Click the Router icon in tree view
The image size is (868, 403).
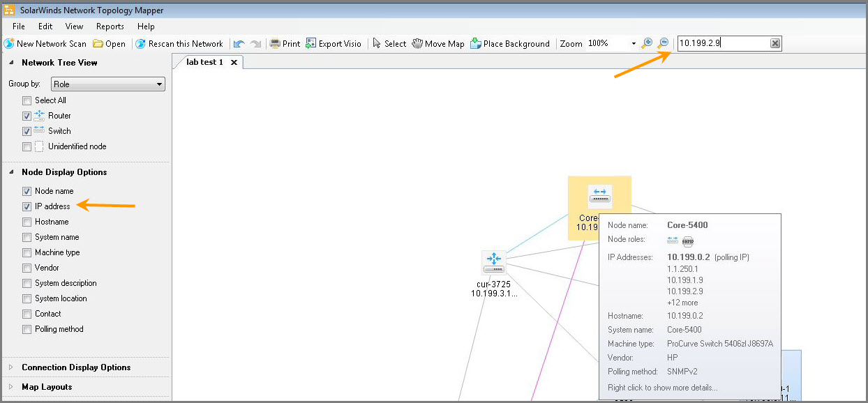[39, 116]
